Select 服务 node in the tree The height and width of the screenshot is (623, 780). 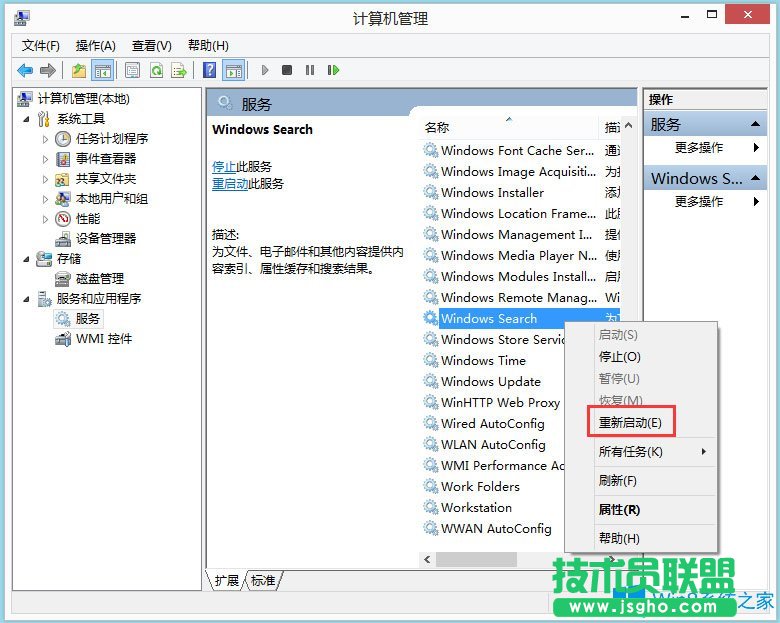coord(78,318)
